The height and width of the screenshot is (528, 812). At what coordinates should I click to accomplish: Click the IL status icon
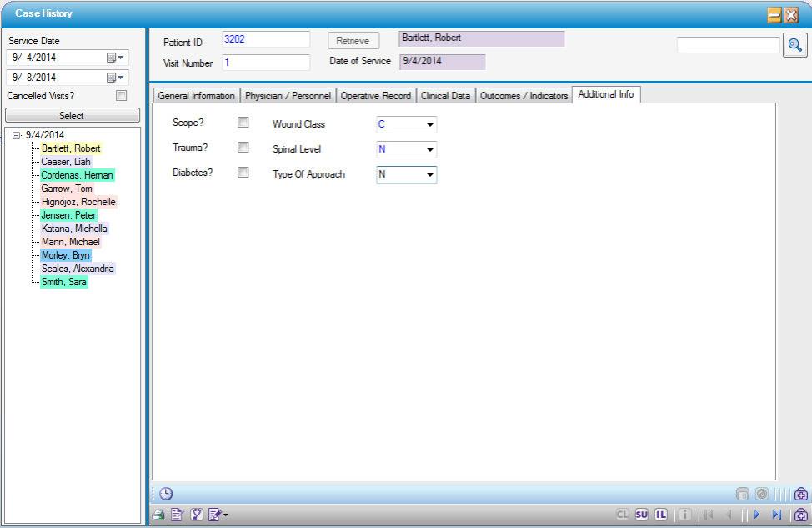point(659,515)
